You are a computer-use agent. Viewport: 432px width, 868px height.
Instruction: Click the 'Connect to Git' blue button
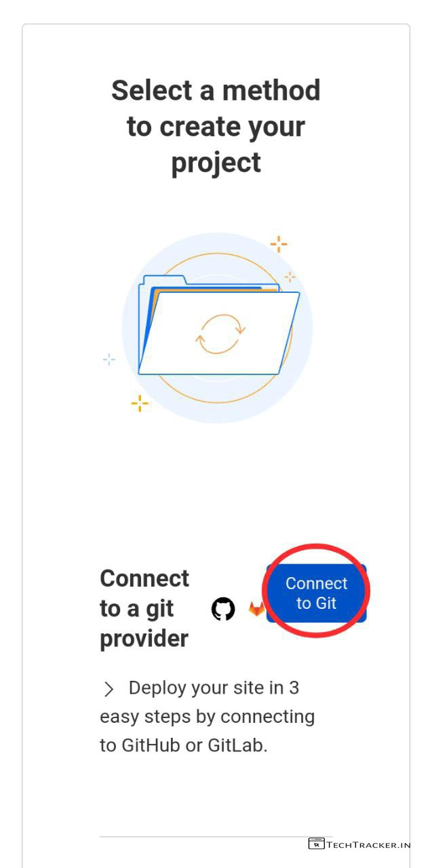[316, 593]
